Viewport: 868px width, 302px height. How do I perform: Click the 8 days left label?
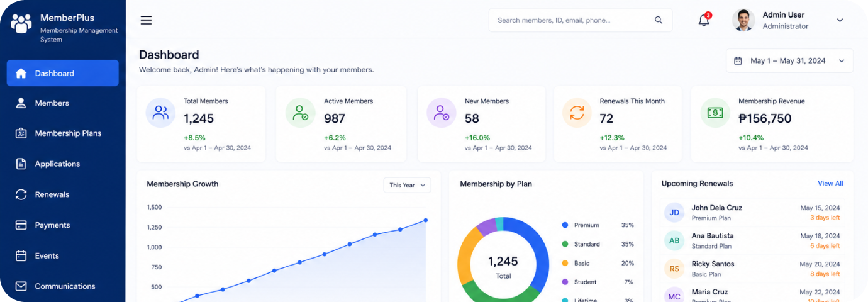[825, 274]
